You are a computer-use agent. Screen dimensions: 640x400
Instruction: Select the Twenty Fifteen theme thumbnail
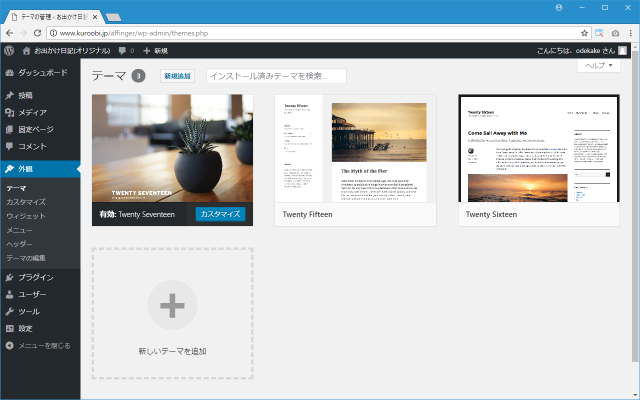click(x=356, y=149)
